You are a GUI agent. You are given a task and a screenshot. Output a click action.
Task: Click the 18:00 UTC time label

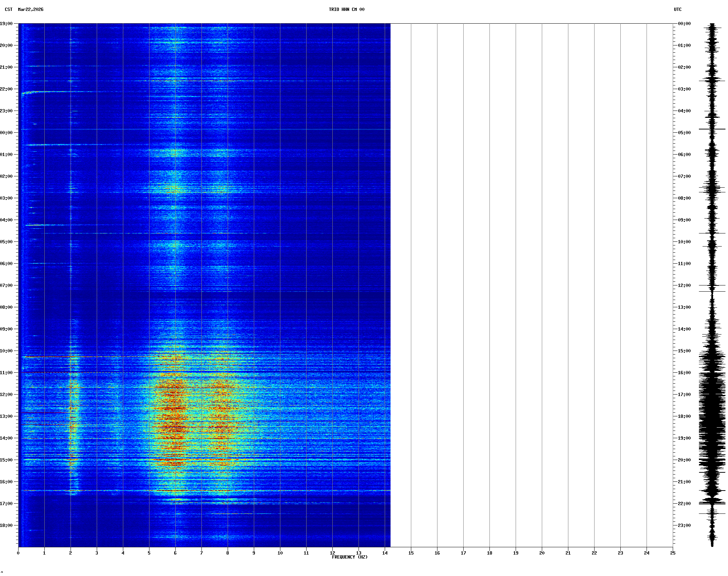pos(684,416)
